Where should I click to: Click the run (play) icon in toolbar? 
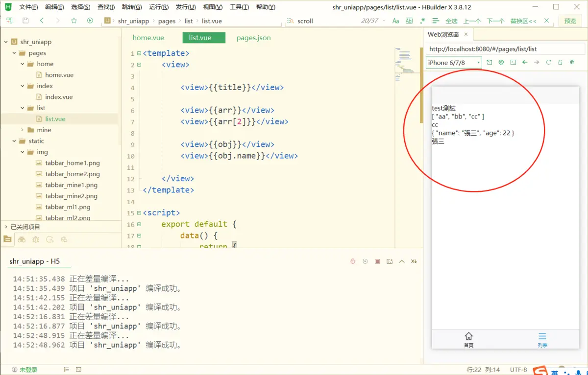(x=90, y=21)
